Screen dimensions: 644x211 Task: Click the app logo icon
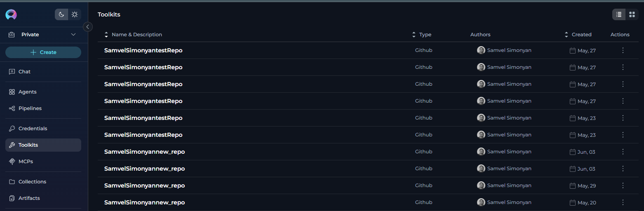(x=11, y=15)
